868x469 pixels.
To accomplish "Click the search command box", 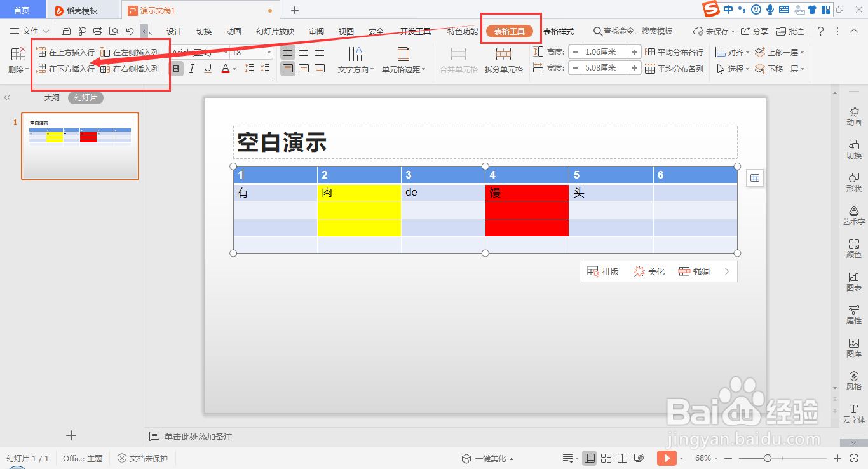I will tap(633, 31).
